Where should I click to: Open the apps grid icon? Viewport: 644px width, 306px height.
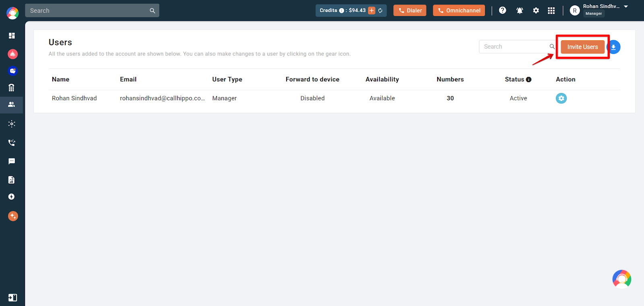(551, 10)
